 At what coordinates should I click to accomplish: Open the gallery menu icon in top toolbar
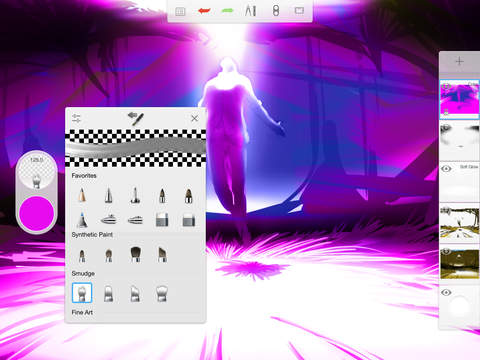tap(180, 11)
